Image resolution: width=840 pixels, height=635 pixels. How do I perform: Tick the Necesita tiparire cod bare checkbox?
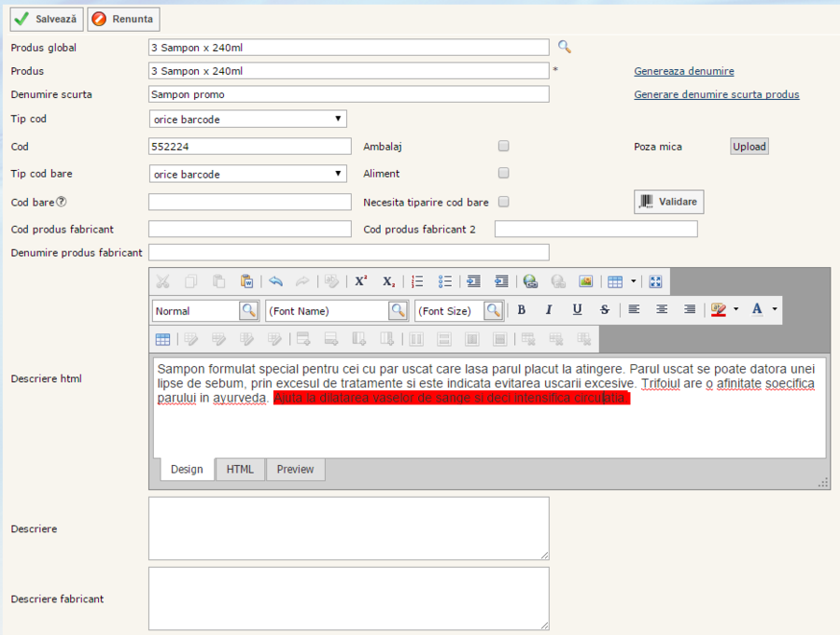(x=504, y=202)
